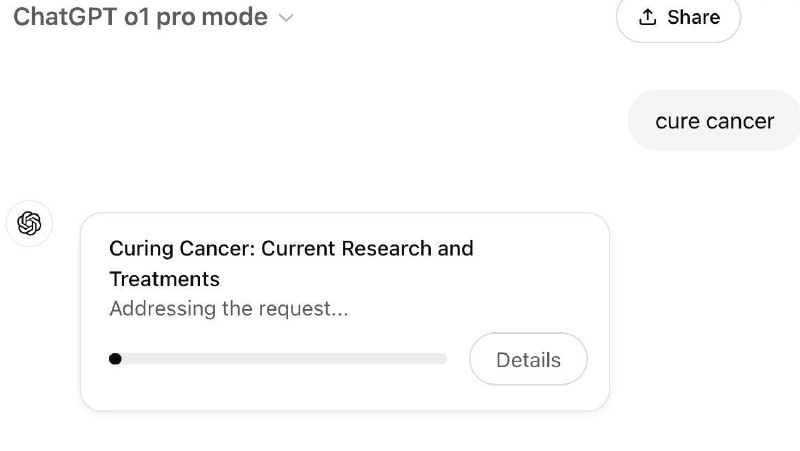Click the far right end of the progress track
Screen dimensions: 800x451
pyautogui.click(x=443, y=359)
